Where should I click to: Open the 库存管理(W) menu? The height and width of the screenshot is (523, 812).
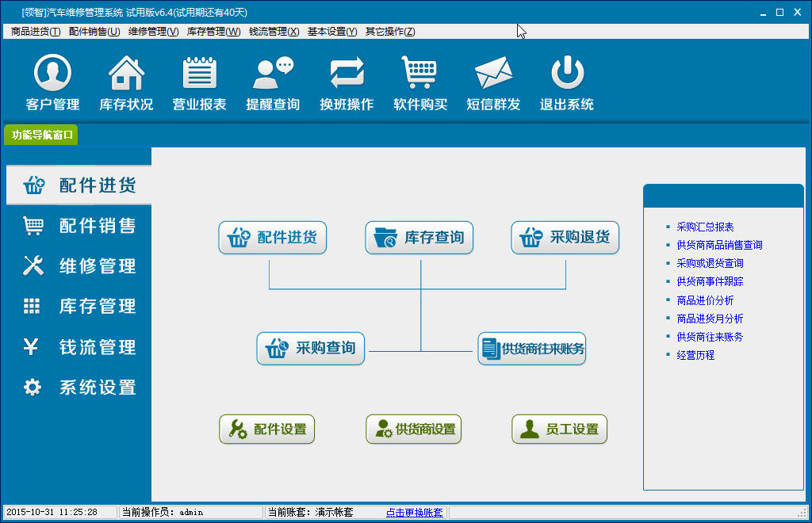click(x=213, y=32)
